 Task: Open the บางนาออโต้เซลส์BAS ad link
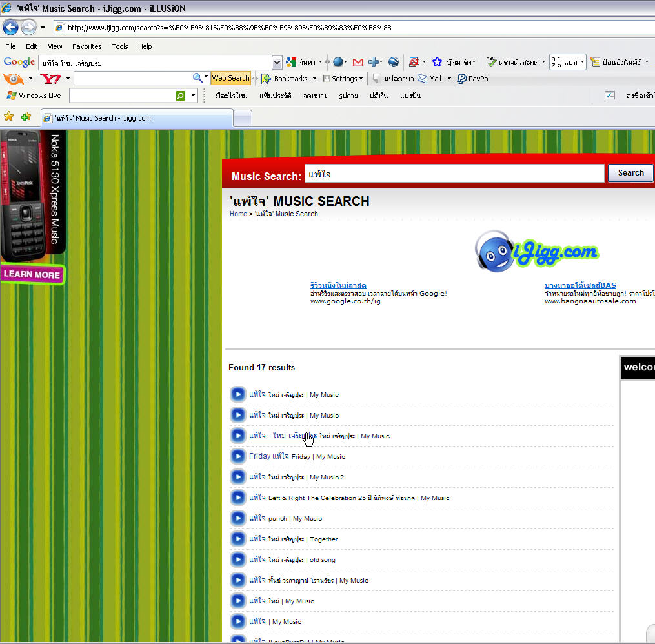[x=580, y=286]
